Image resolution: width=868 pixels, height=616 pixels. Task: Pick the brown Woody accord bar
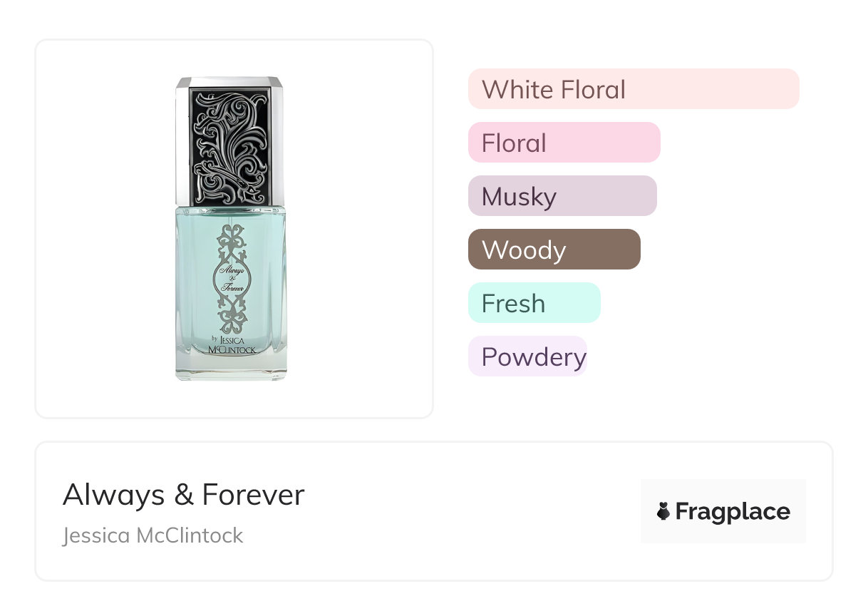pyautogui.click(x=554, y=250)
